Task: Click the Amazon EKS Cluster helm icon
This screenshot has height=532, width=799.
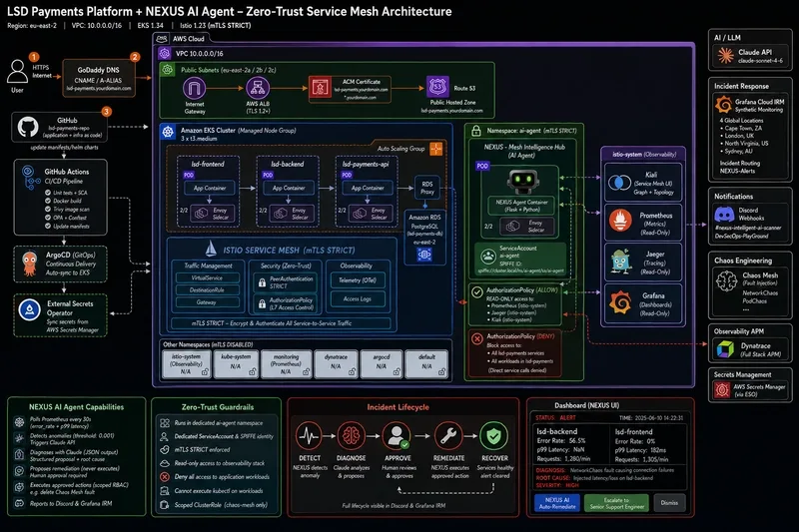Action: [168, 132]
